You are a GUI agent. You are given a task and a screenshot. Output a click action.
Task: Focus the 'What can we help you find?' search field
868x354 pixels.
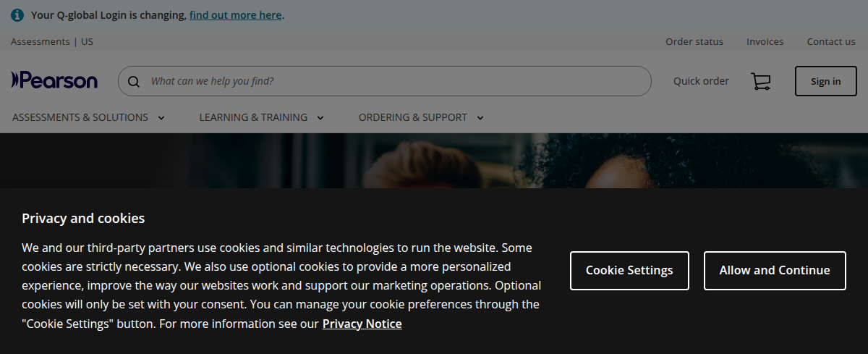[x=391, y=81]
